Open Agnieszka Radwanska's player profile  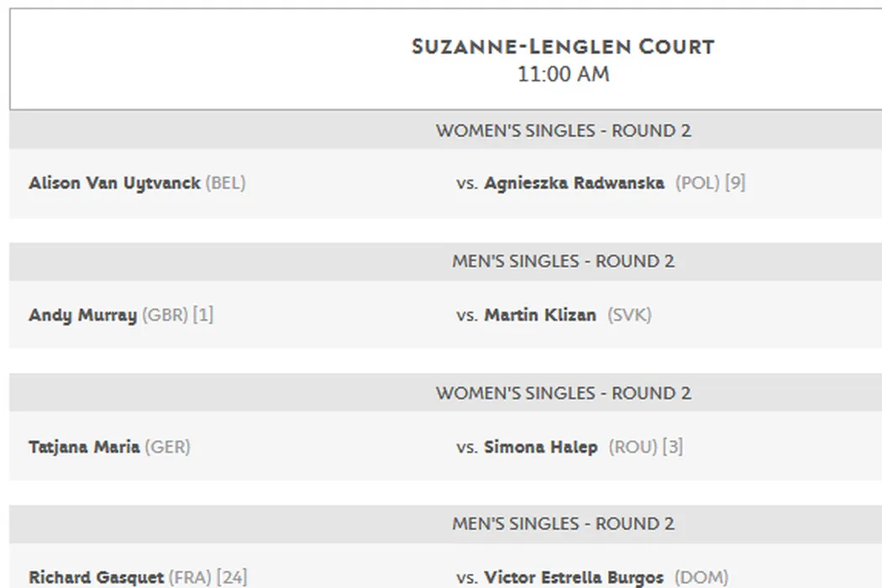pyautogui.click(x=574, y=183)
